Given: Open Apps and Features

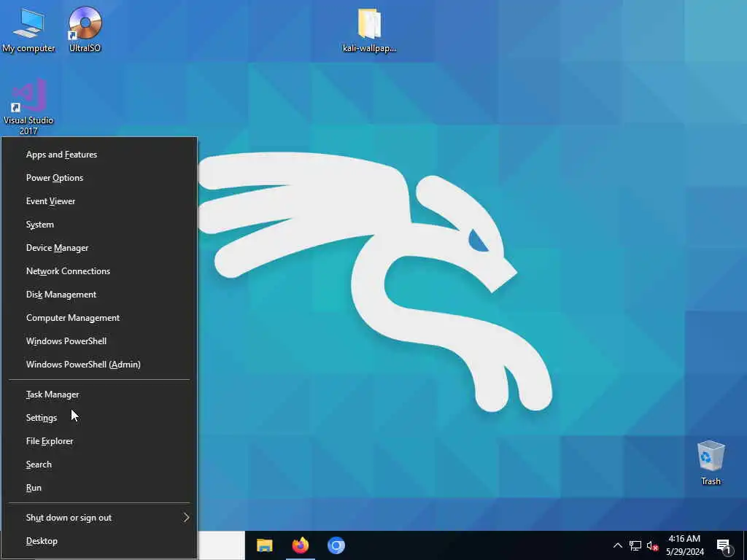Looking at the screenshot, I should (x=99, y=155).
